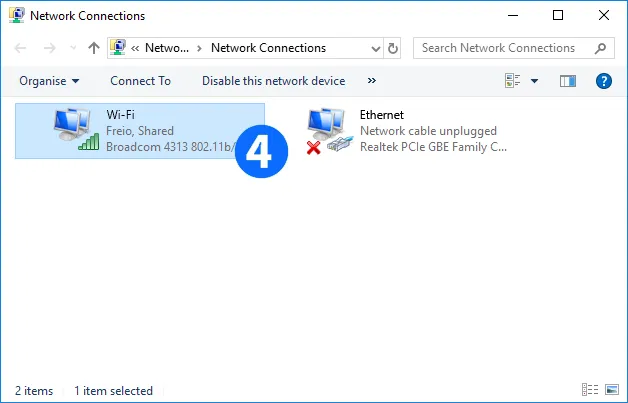Image resolution: width=628 pixels, height=403 pixels.
Task: Open the address bar history dropdown
Action: click(376, 48)
